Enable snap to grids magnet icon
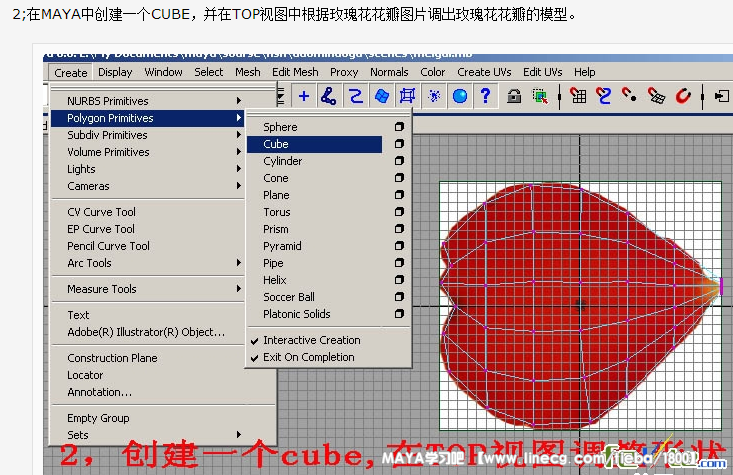This screenshot has height=475, width=733. [578, 96]
